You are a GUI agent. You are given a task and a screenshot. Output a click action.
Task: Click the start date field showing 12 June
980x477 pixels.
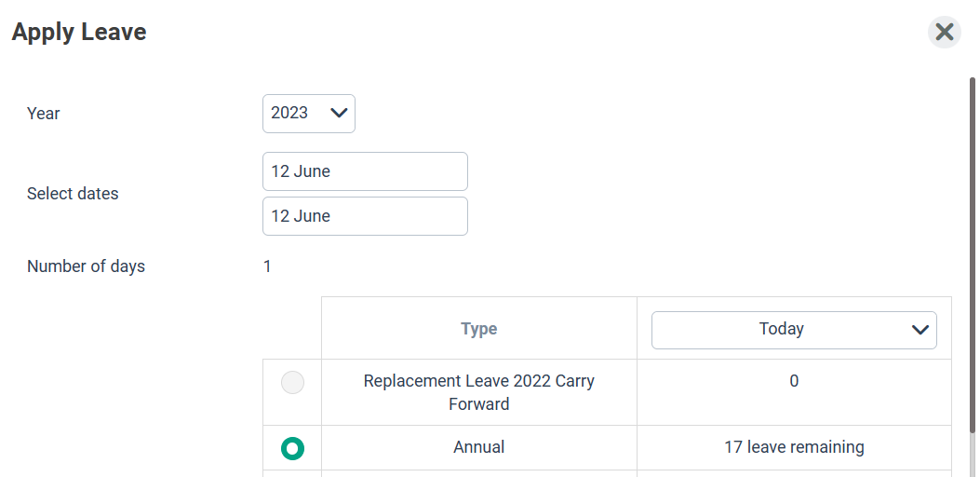[365, 171]
